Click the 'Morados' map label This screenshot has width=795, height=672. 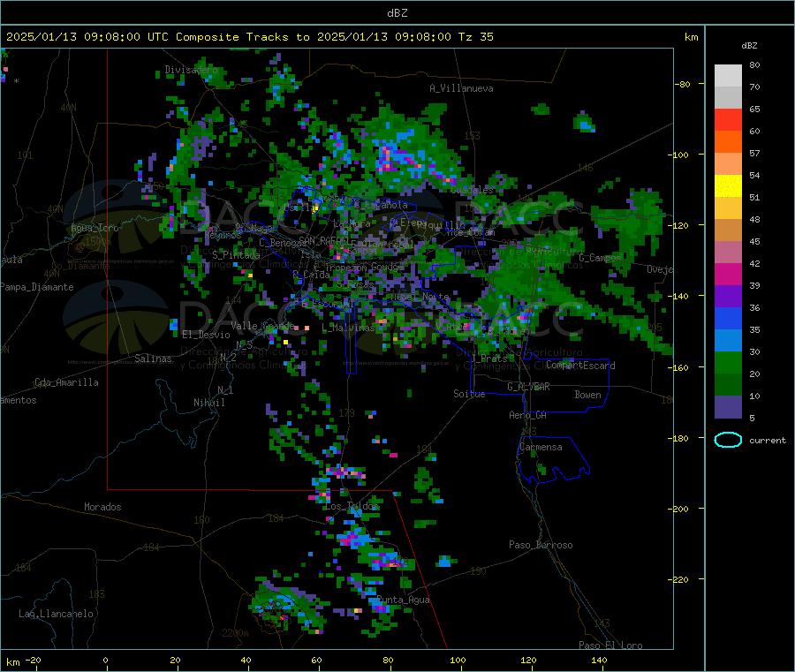(102, 507)
